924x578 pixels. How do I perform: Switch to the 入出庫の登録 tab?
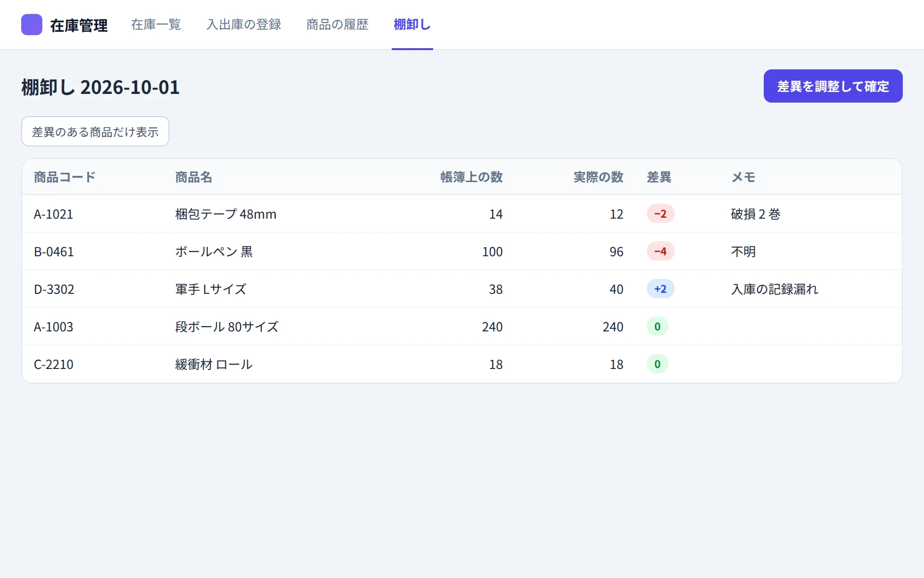(x=244, y=25)
